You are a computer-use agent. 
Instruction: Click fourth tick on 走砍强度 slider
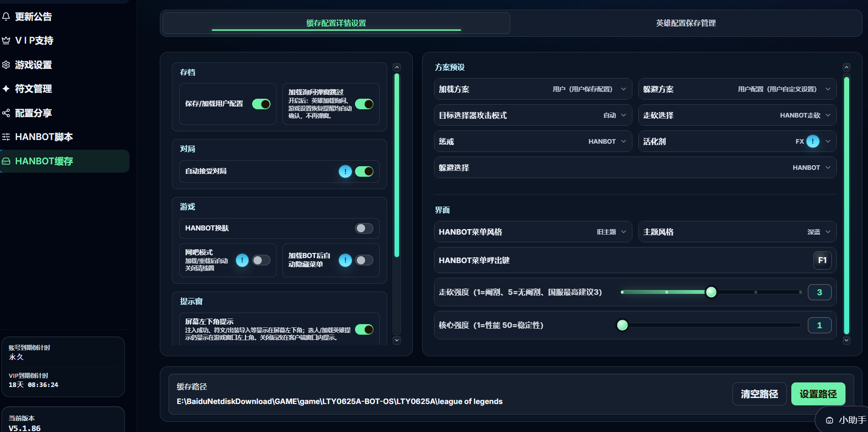(x=756, y=292)
